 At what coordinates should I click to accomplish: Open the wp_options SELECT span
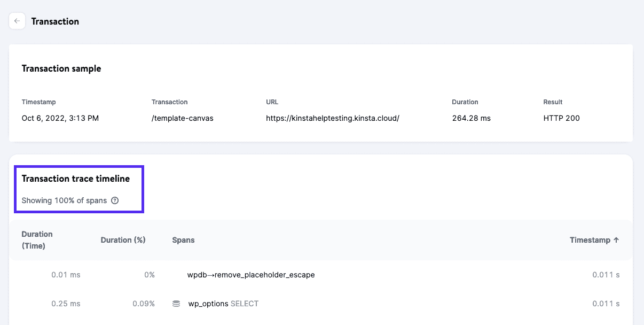223,304
